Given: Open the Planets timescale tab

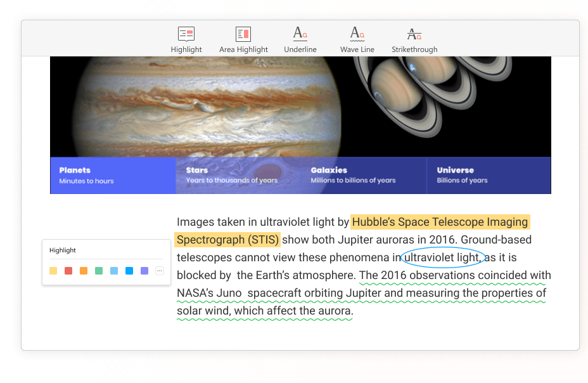Looking at the screenshot, I should [113, 176].
